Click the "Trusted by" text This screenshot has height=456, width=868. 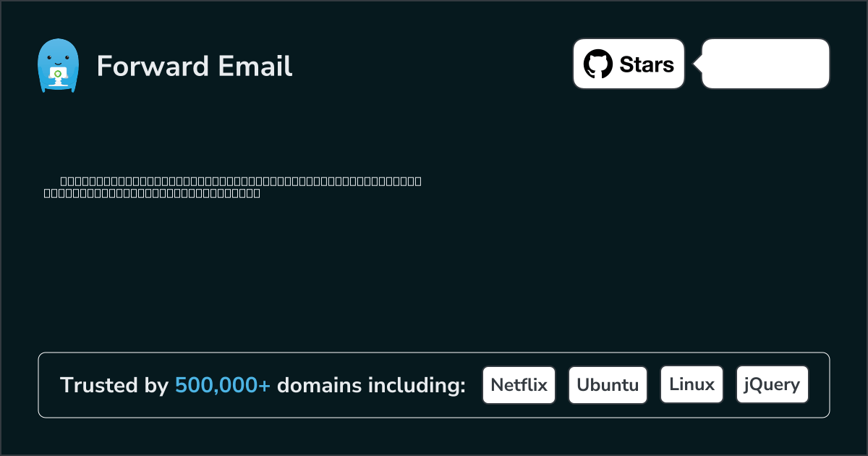[114, 385]
